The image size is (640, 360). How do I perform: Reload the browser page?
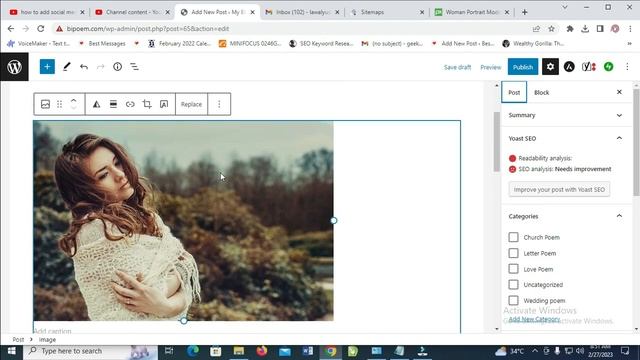tap(40, 29)
